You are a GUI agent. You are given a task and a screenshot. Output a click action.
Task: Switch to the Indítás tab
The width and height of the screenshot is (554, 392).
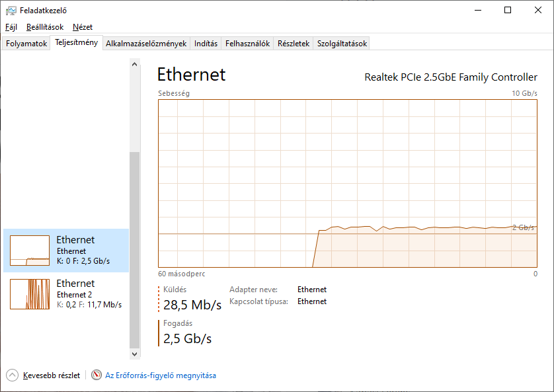[206, 44]
